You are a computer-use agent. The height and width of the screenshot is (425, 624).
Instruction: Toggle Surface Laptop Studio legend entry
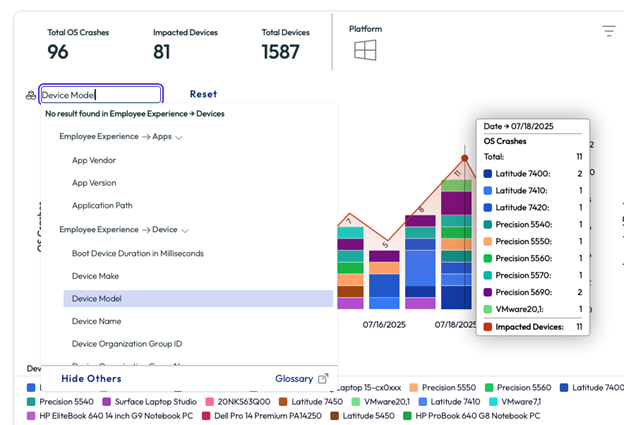point(150,402)
